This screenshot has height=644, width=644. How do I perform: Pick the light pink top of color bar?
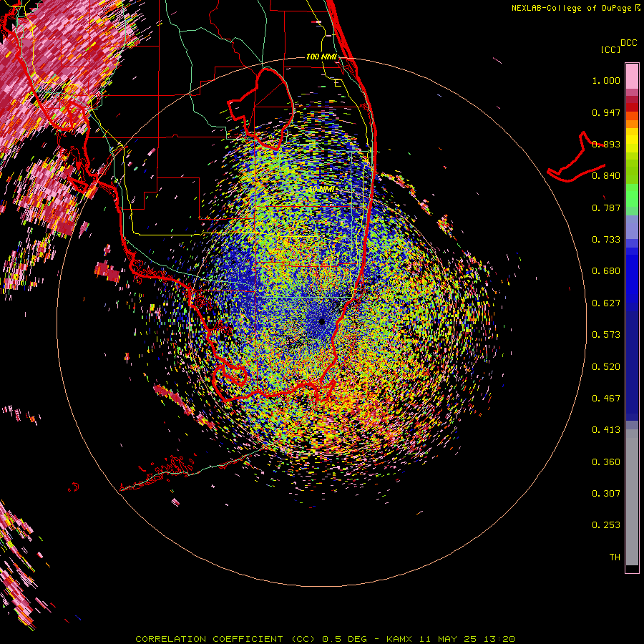pos(632,77)
